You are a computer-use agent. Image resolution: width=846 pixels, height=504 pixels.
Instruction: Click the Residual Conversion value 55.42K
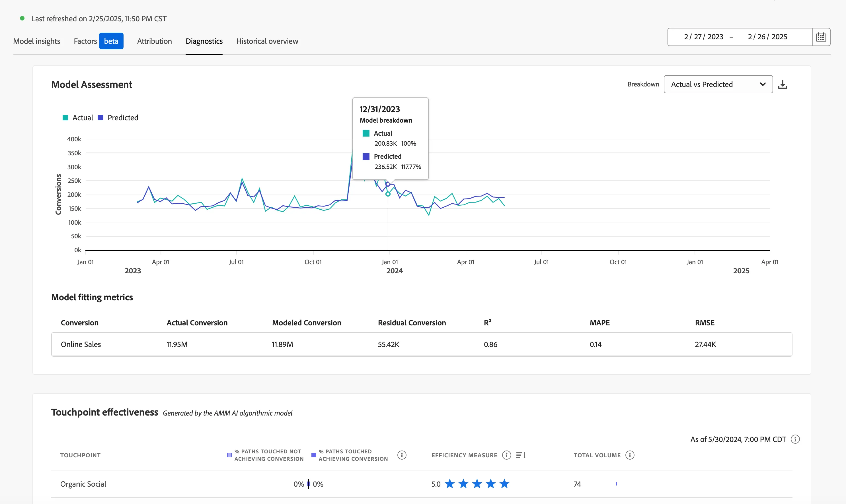389,344
